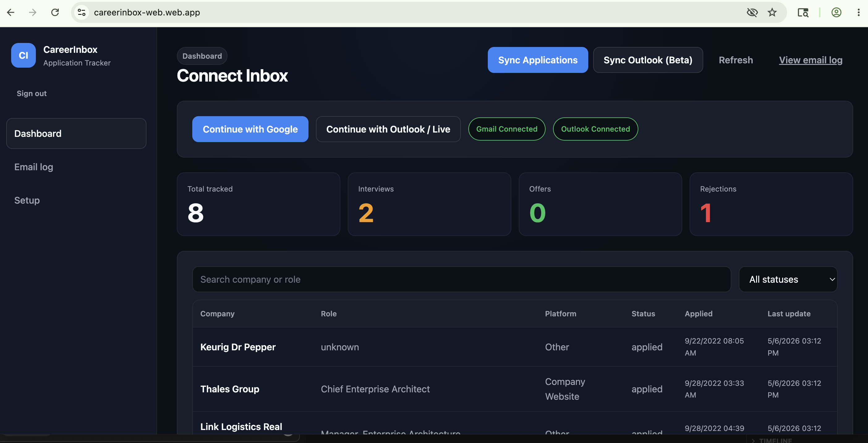Viewport: 868px width, 443px height.
Task: Click the Link Logistics Real company cell
Action: pos(241,427)
